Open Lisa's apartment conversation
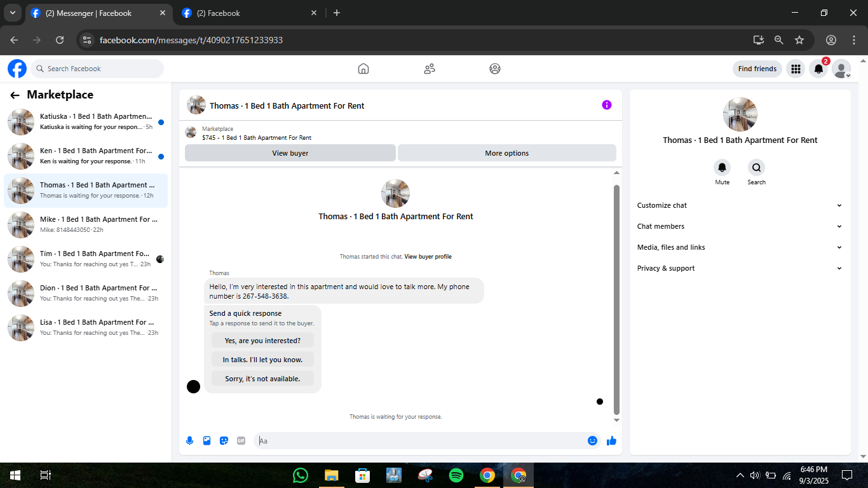The width and height of the screenshot is (868, 488). point(86,328)
